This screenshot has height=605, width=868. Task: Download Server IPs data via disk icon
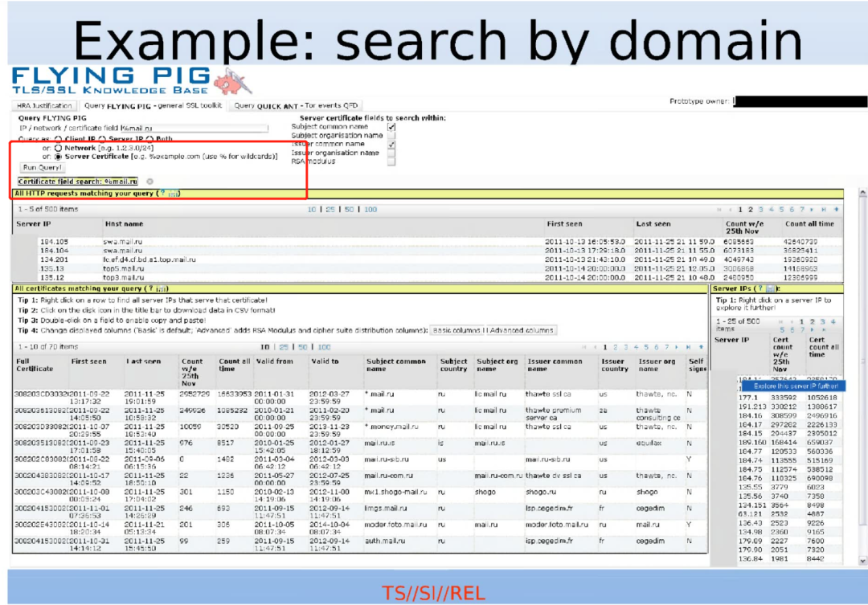(x=770, y=289)
